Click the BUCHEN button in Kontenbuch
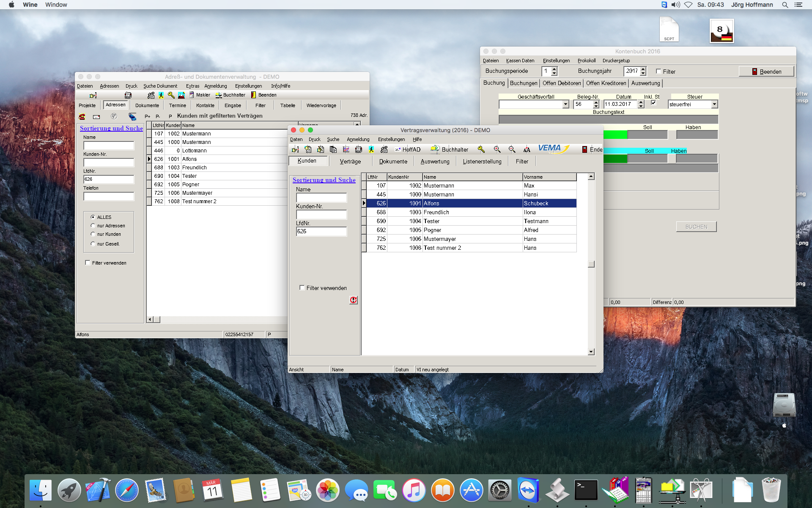Viewport: 812px width, 508px height. pyautogui.click(x=696, y=227)
